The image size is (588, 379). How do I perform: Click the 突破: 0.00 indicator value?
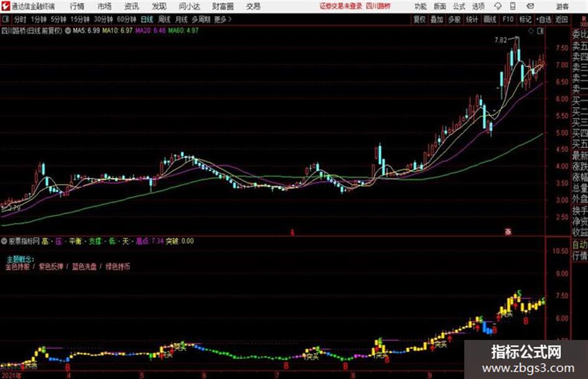(x=180, y=241)
